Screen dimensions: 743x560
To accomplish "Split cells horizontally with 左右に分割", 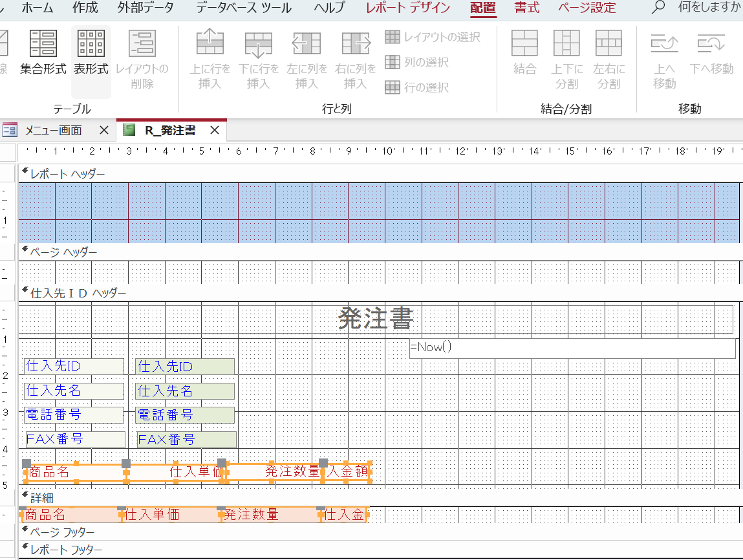I will (x=609, y=59).
